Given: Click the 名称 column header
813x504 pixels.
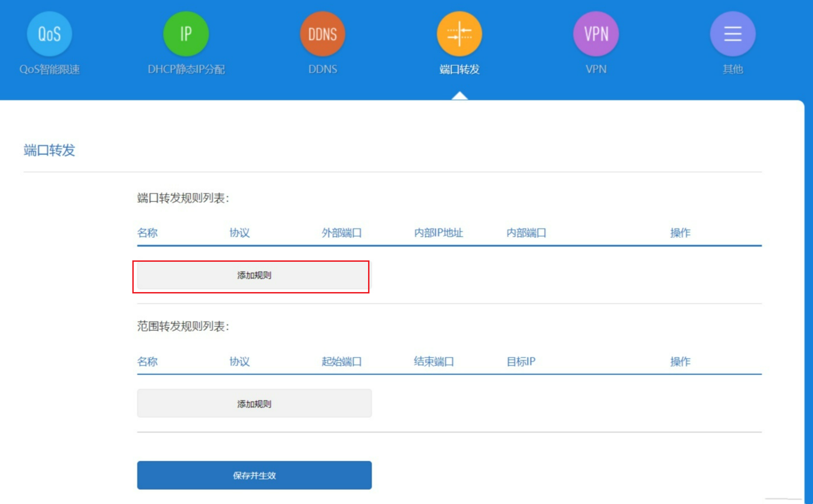Looking at the screenshot, I should pos(147,233).
